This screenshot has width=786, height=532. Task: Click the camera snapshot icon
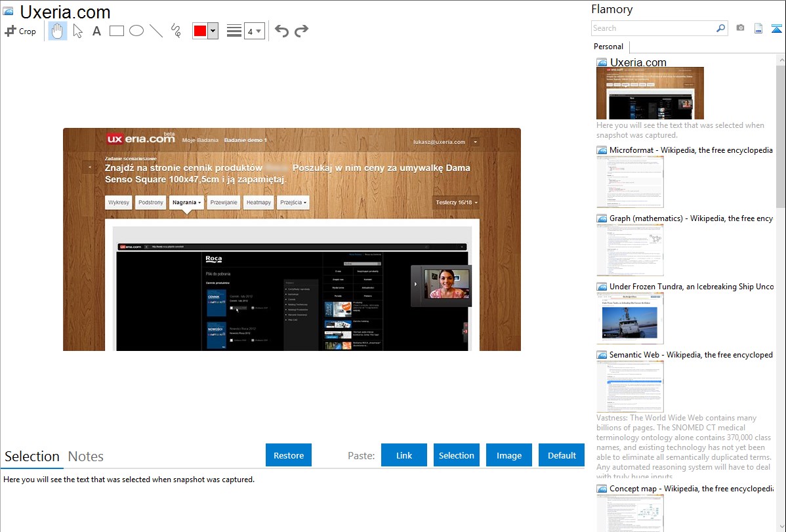[740, 28]
